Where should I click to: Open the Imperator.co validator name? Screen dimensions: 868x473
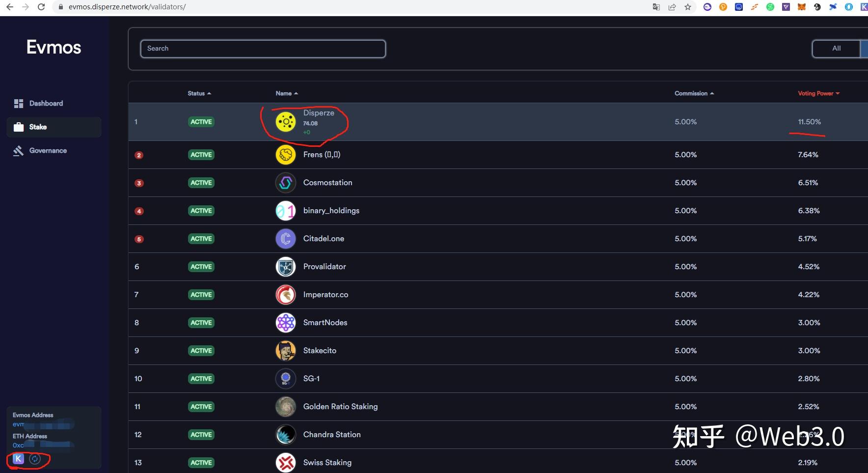click(325, 295)
